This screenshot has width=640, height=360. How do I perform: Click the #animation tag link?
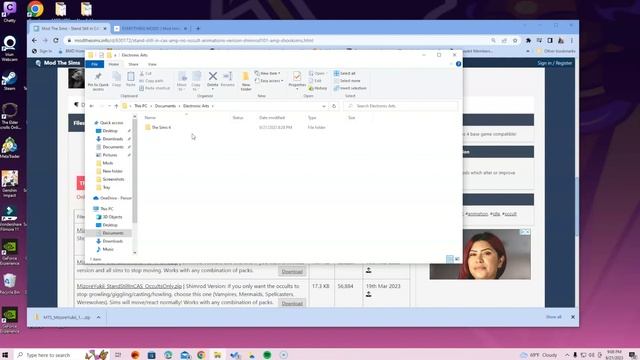tap(476, 214)
